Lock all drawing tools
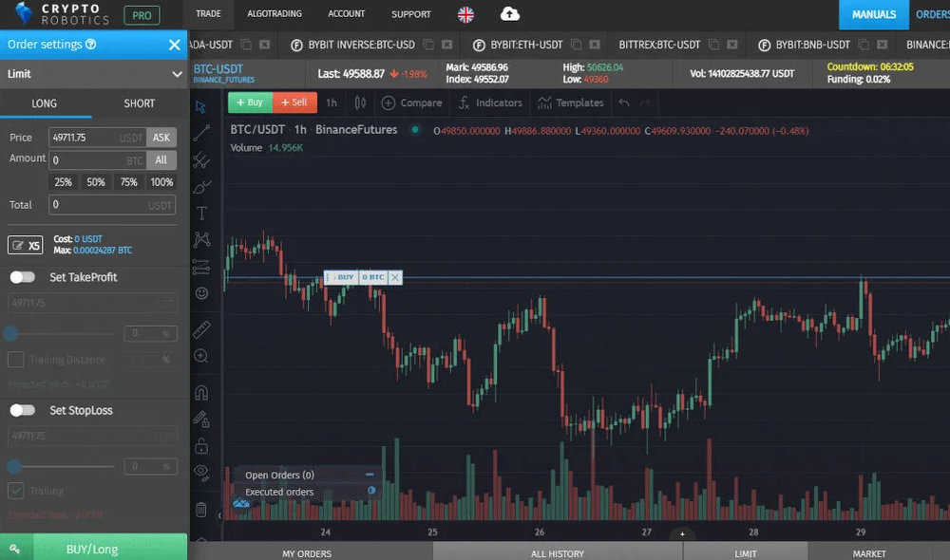This screenshot has width=950, height=560. tap(201, 445)
